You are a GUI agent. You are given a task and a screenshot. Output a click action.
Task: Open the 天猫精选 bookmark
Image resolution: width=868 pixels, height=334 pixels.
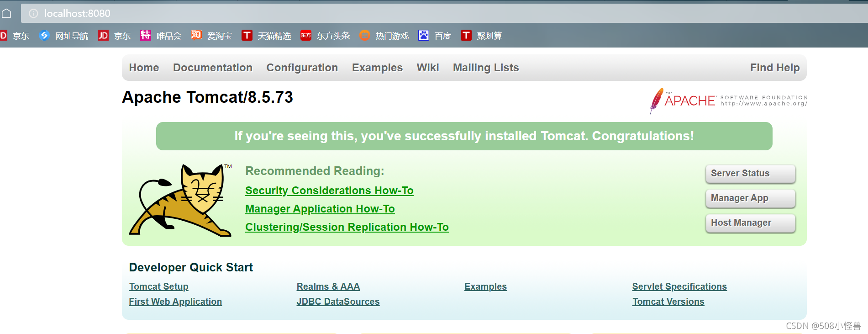tap(266, 36)
